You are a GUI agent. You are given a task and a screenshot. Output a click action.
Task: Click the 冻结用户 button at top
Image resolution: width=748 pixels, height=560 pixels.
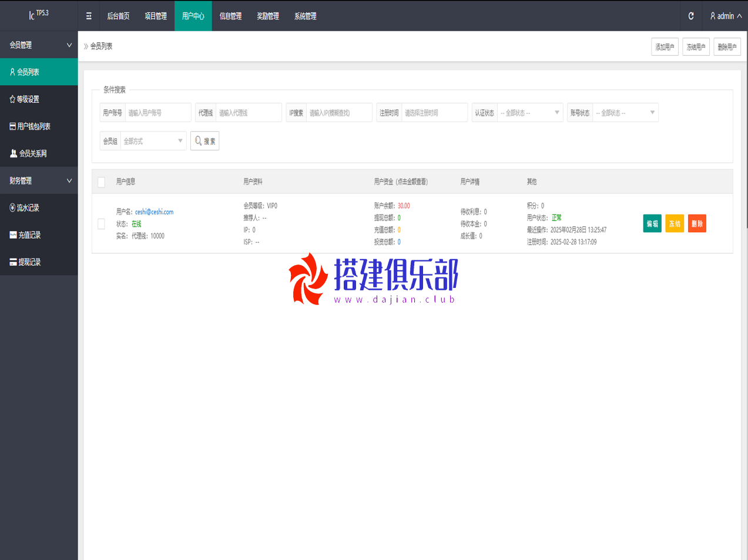696,47
